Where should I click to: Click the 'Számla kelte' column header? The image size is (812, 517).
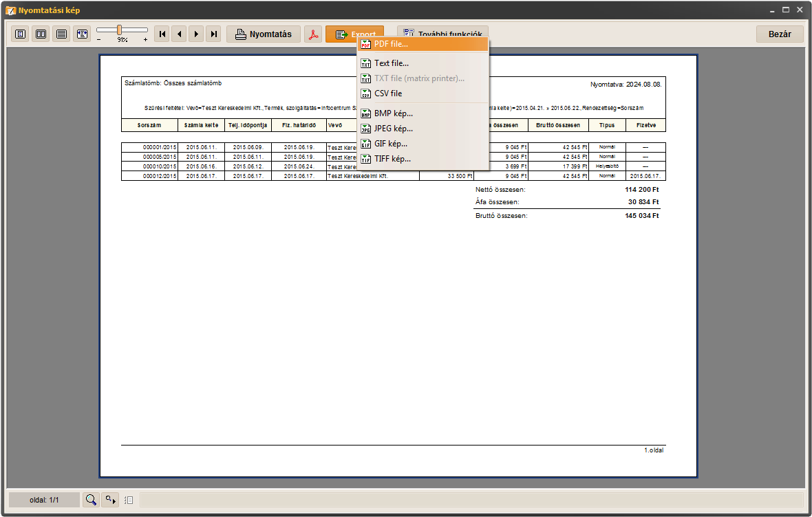pyautogui.click(x=201, y=125)
